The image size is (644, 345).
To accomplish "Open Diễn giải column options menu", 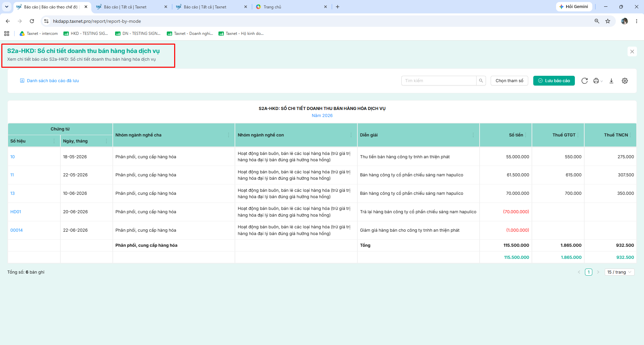I will [473, 135].
